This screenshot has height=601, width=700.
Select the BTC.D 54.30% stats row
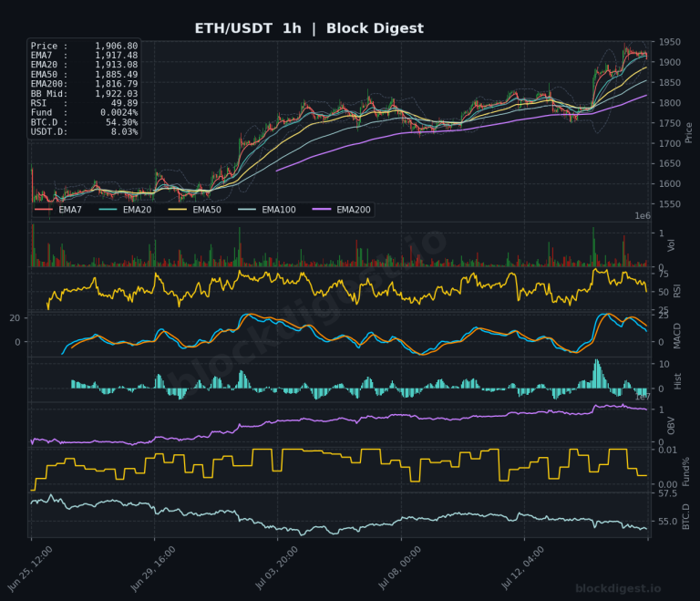pos(85,122)
